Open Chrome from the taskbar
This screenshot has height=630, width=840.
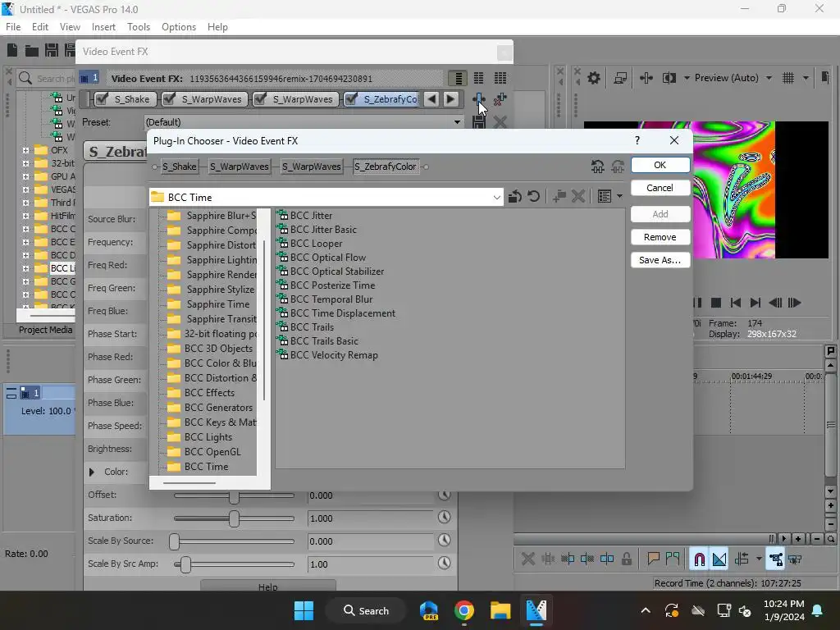coord(464,610)
